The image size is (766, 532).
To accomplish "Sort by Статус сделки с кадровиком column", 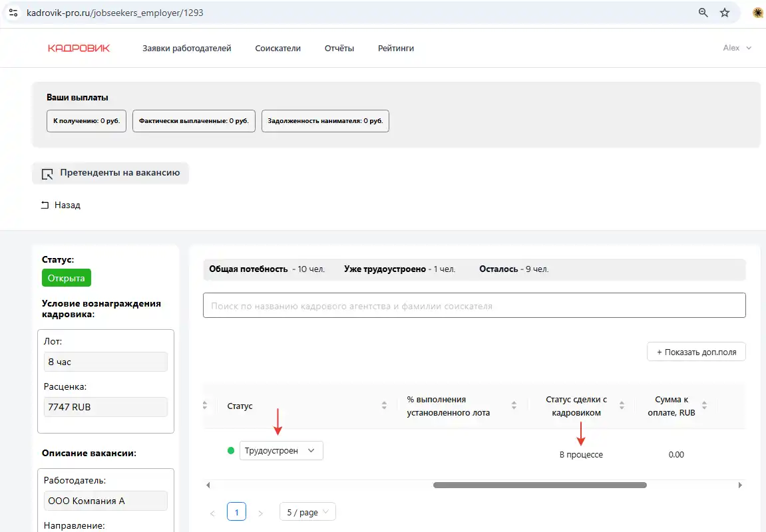I will tap(622, 406).
